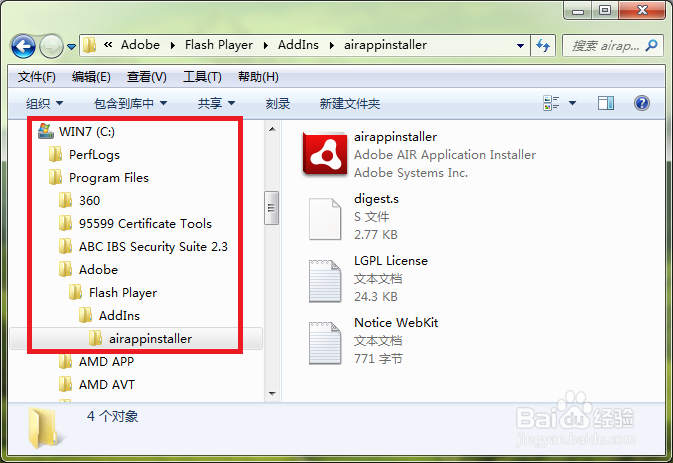Select AMD APP folder in tree

[x=106, y=362]
